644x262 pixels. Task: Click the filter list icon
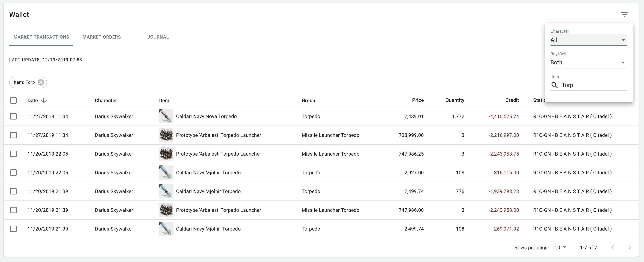[x=624, y=14]
